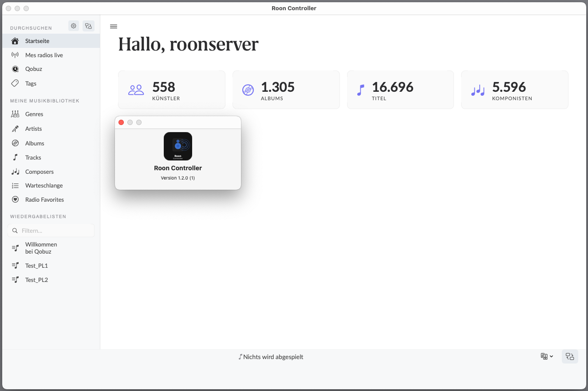Toggle the hamburger menu icon

[x=114, y=27]
